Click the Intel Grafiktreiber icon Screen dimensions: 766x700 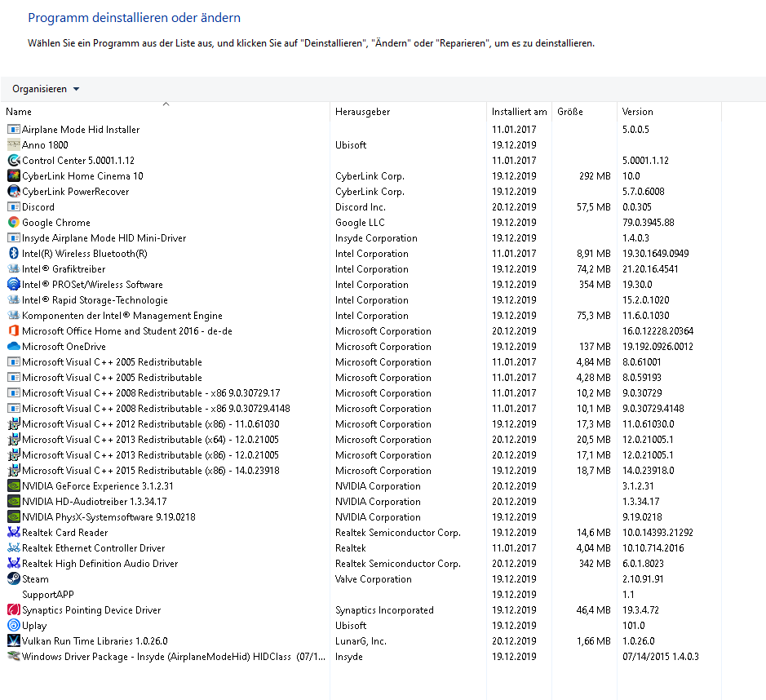click(x=14, y=269)
